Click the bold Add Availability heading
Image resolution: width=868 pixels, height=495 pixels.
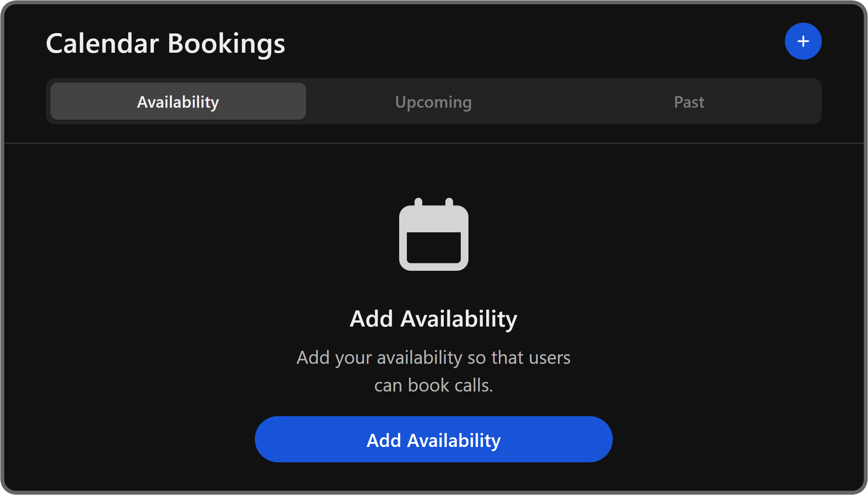(x=433, y=319)
